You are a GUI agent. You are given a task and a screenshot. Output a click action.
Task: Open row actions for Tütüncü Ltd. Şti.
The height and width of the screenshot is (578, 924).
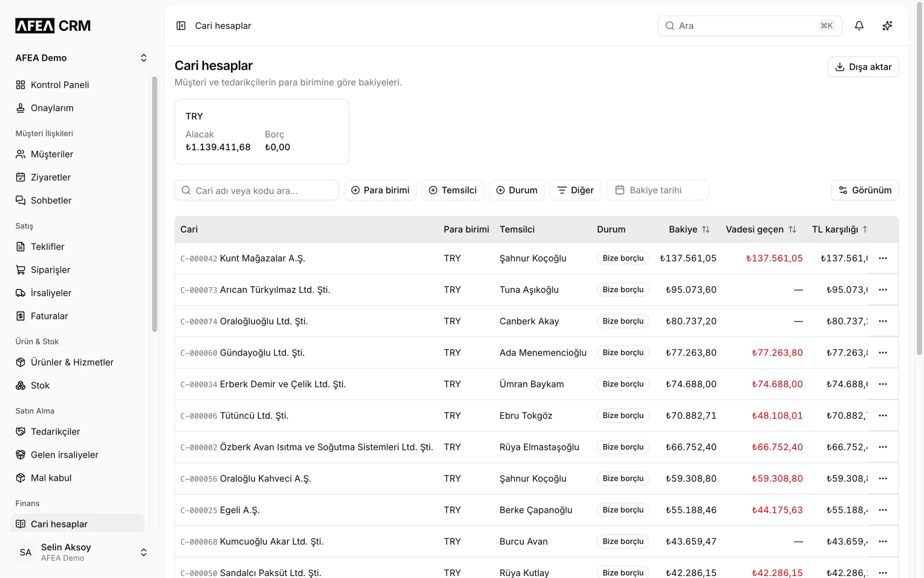tap(883, 416)
